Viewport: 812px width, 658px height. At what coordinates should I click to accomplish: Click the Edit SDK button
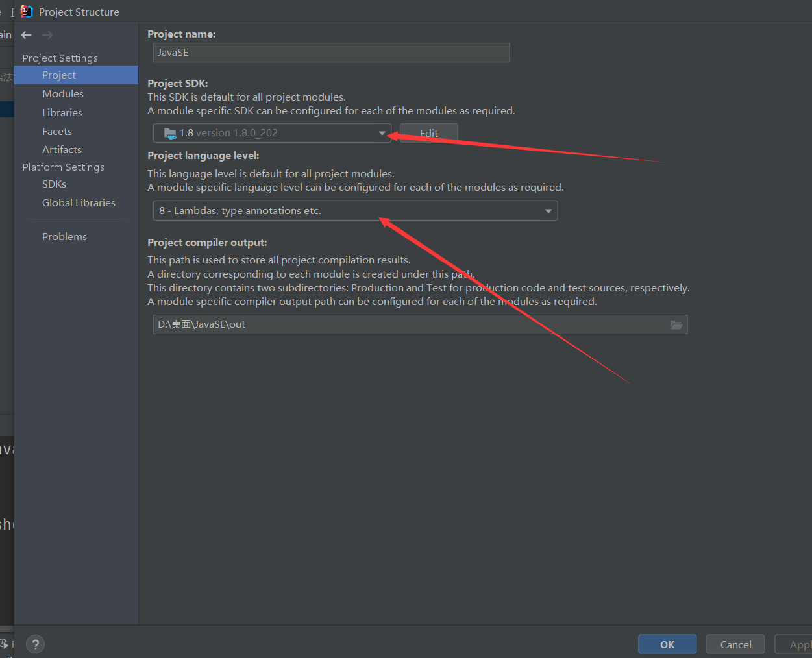pyautogui.click(x=429, y=133)
